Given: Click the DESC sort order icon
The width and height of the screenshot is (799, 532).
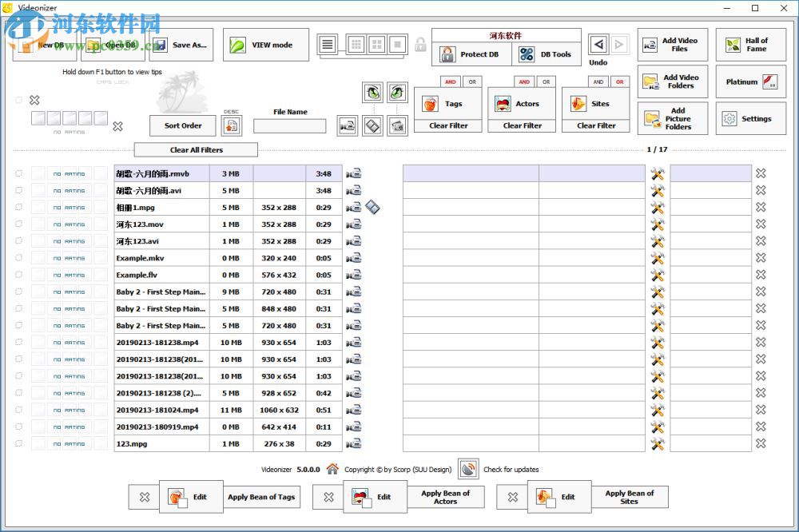Looking at the screenshot, I should (x=231, y=125).
